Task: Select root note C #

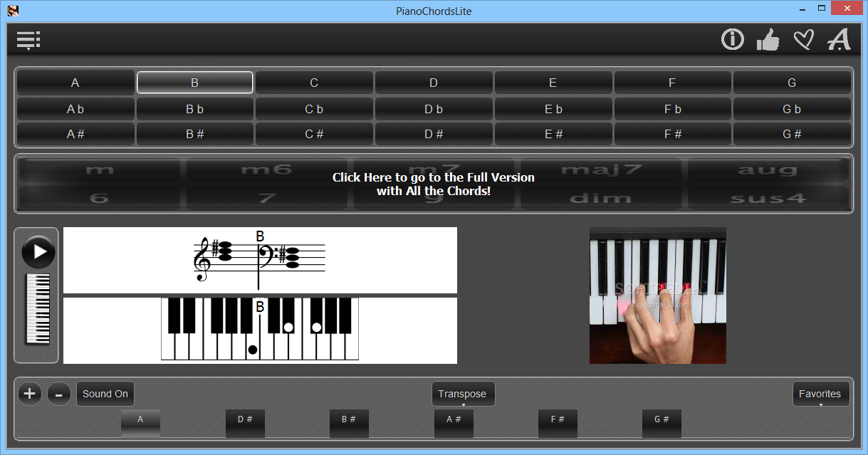Action: pyautogui.click(x=314, y=134)
